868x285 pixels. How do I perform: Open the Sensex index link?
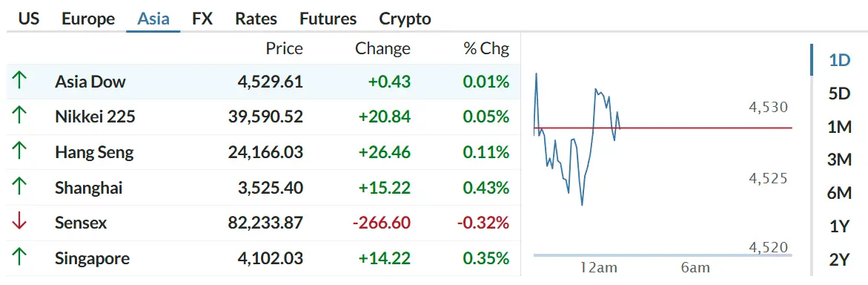81,223
